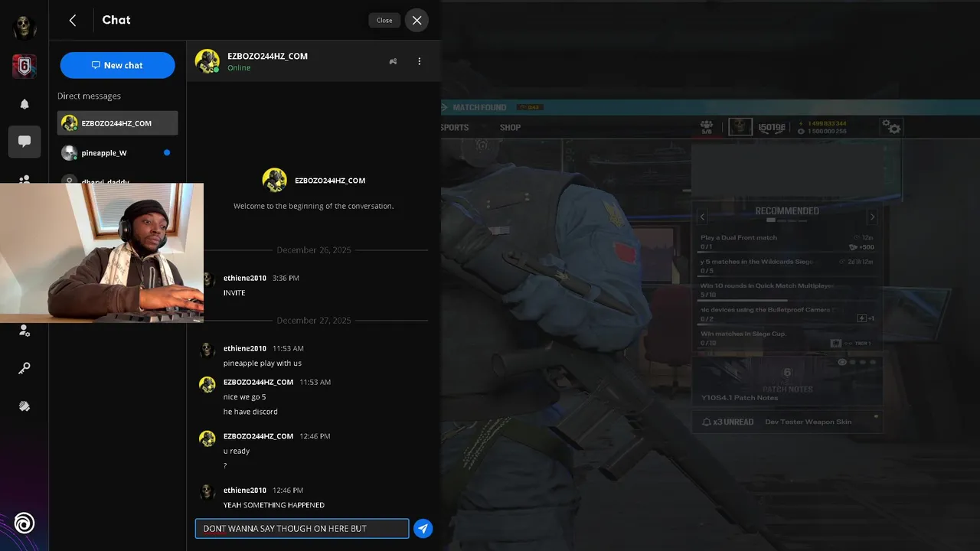Click the 'INVITE' message text
Image resolution: width=980 pixels, height=551 pixels.
(x=234, y=293)
